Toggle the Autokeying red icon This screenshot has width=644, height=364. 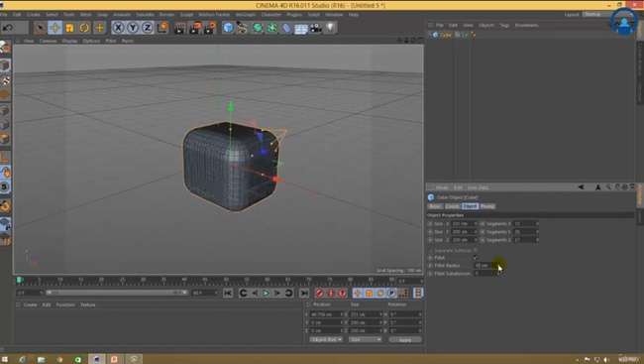tap(331, 293)
